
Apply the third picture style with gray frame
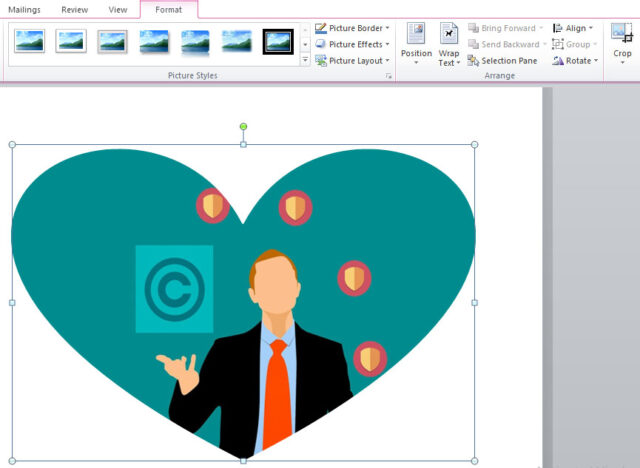112,42
